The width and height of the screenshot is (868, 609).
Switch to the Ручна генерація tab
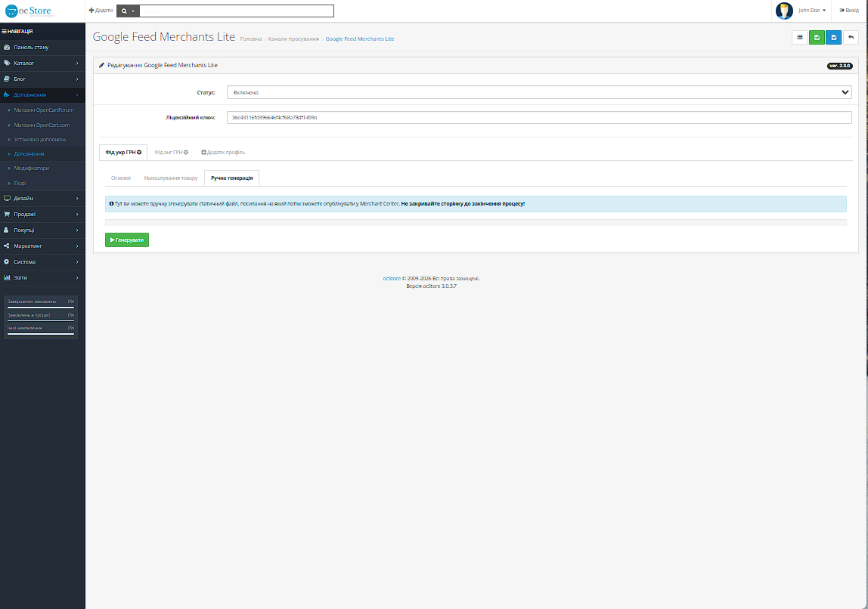pos(232,178)
